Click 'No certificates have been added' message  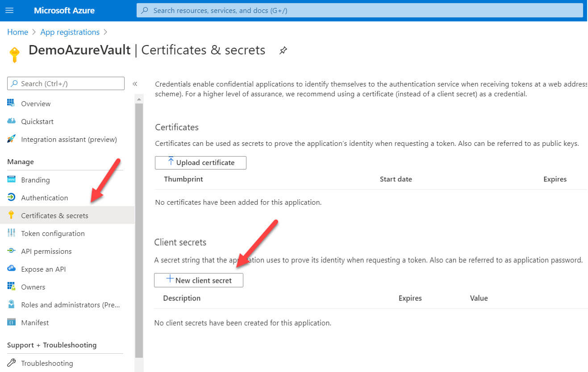click(x=238, y=202)
